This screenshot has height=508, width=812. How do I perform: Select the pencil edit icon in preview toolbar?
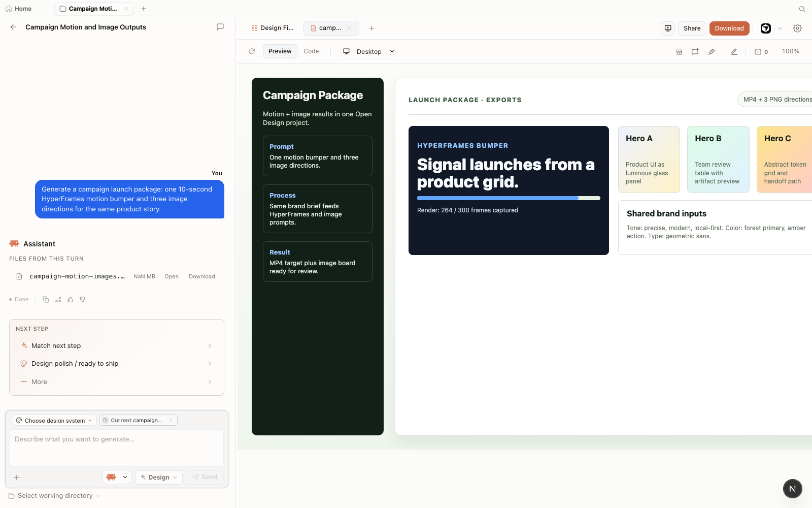[734, 52]
